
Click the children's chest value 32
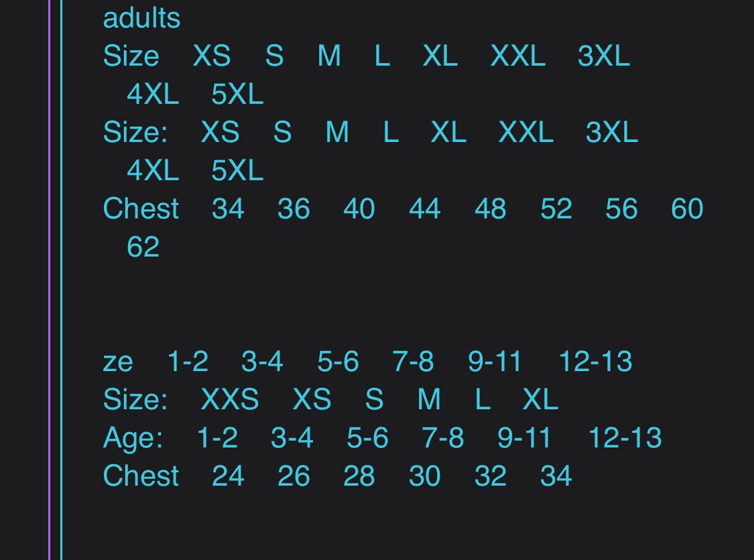pyautogui.click(x=490, y=476)
